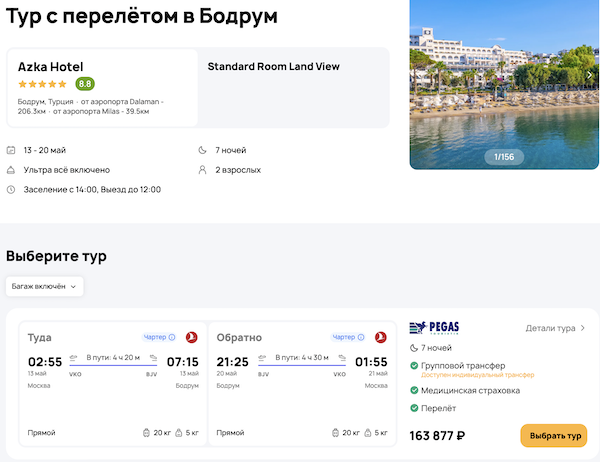Click the green check next to Перелёт
Image resolution: width=600 pixels, height=462 pixels.
click(415, 409)
